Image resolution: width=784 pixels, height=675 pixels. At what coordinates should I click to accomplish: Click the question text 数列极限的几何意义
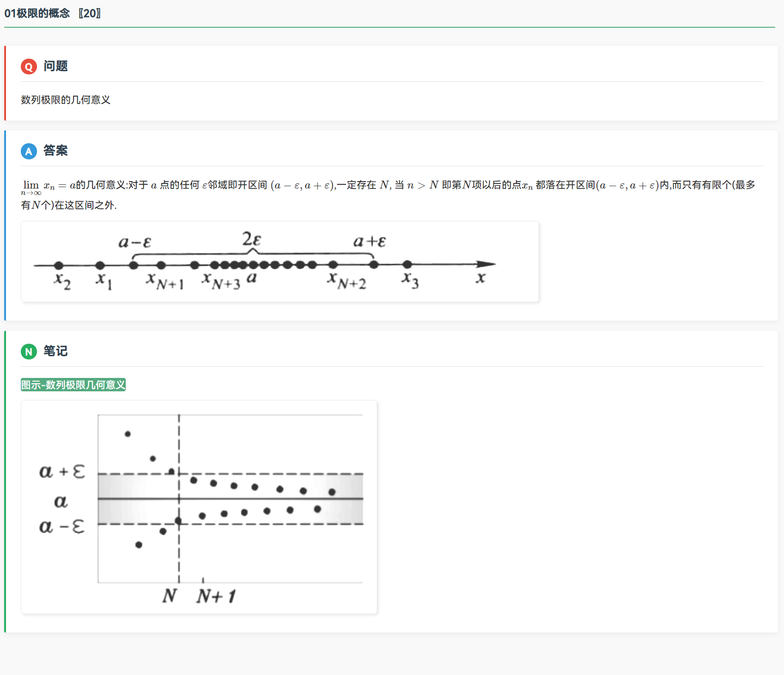point(66,100)
